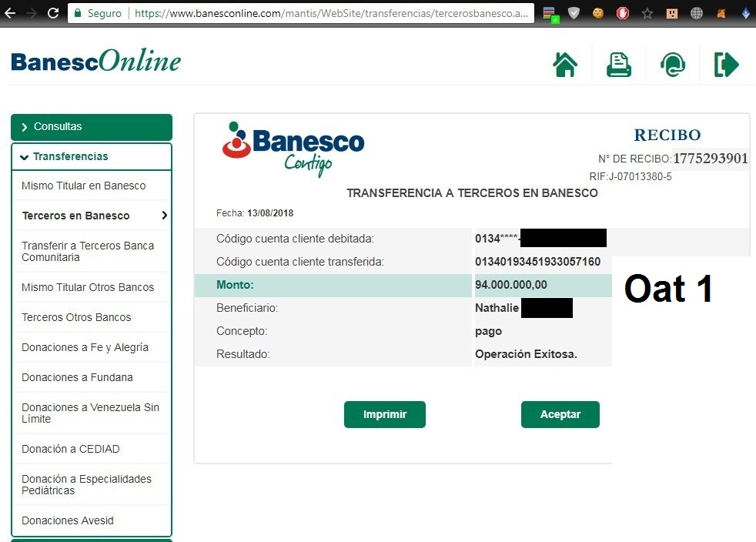The height and width of the screenshot is (542, 756).
Task: Open the globe browser extension icon
Action: [696, 14]
